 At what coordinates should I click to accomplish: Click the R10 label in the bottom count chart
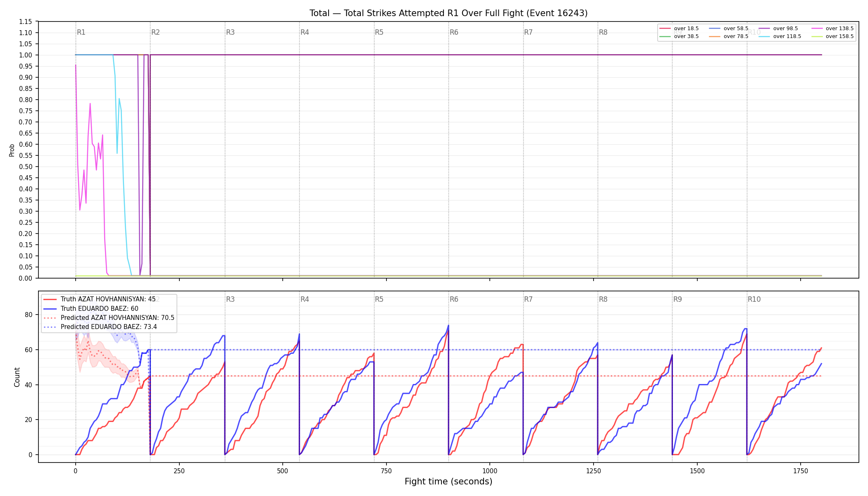click(x=754, y=299)
